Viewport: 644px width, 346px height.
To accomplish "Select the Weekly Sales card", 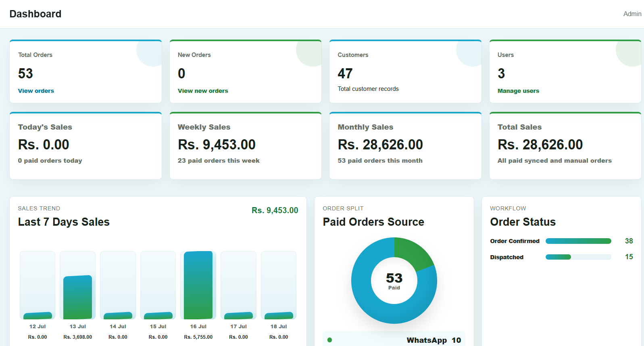I will pyautogui.click(x=246, y=146).
